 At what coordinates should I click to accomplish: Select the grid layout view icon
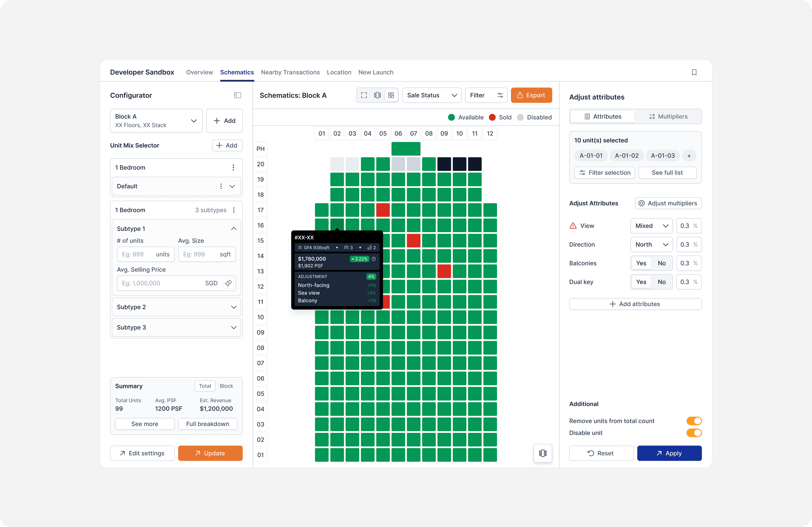[x=391, y=95]
